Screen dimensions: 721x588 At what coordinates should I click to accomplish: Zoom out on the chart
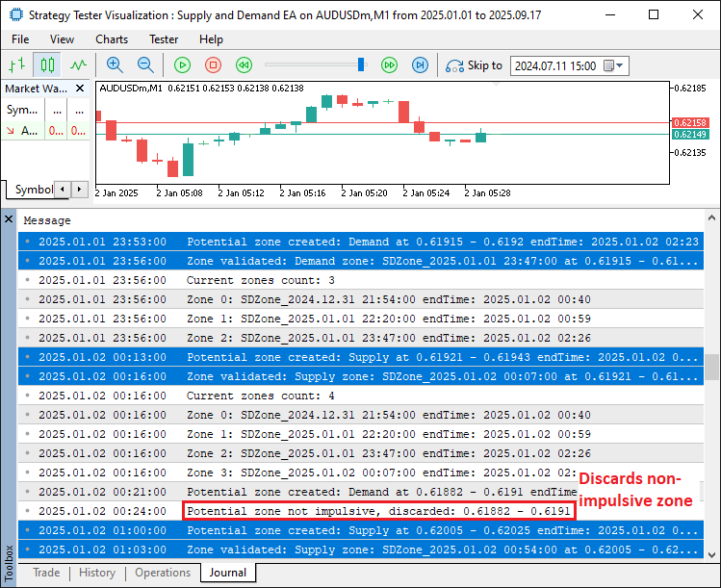[x=145, y=65]
